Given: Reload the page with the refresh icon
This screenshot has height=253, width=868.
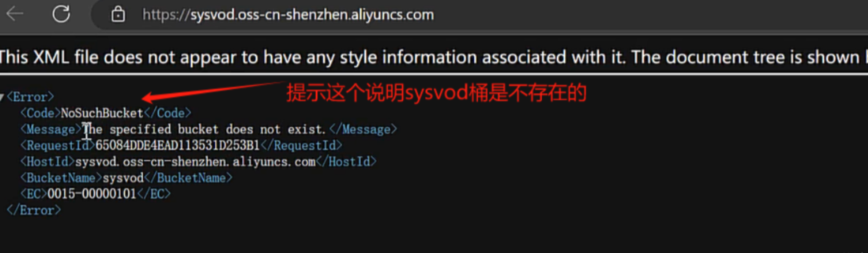Looking at the screenshot, I should pyautogui.click(x=61, y=14).
